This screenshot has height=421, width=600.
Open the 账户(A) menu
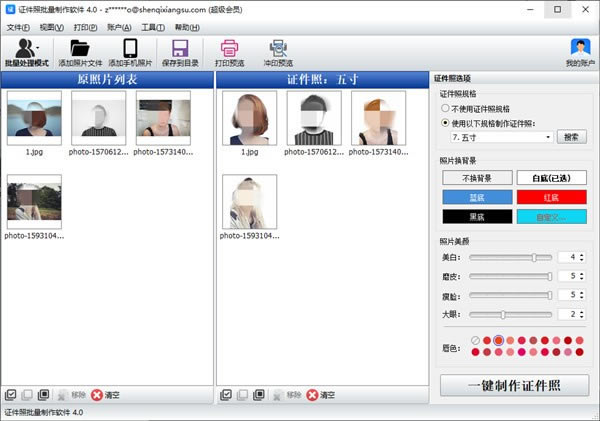[x=119, y=28]
